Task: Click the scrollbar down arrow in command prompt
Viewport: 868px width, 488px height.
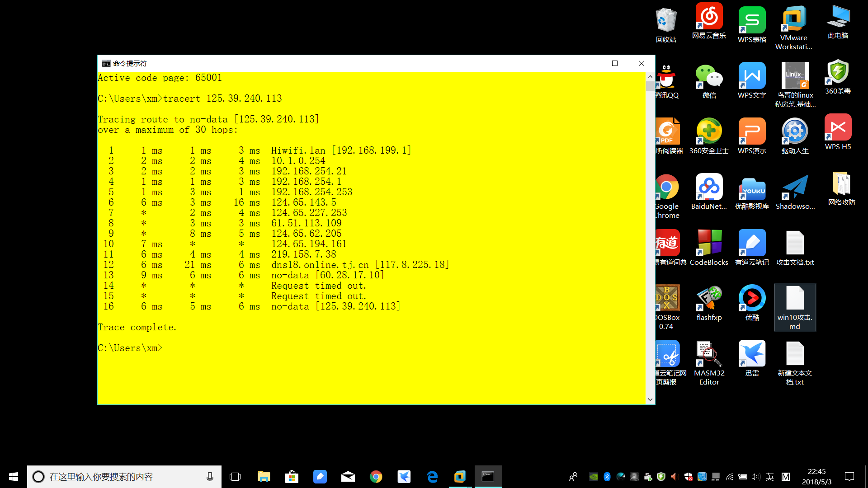Action: (x=650, y=399)
